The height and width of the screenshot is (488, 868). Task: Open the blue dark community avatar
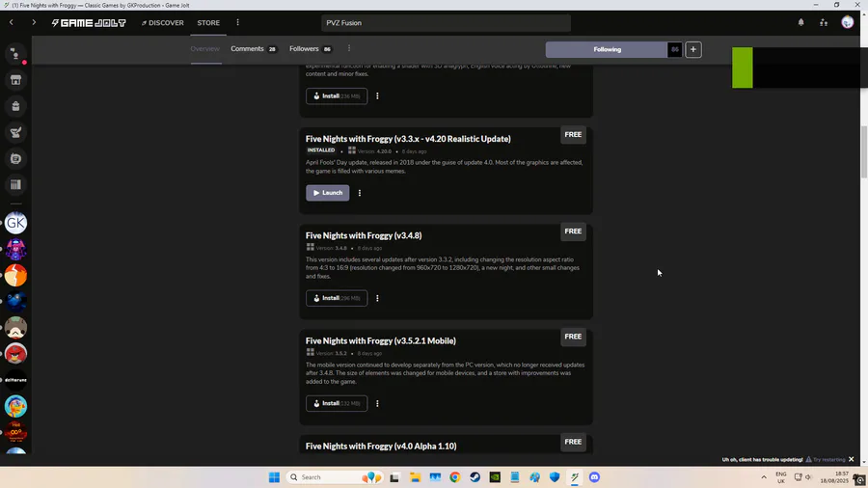(15, 302)
